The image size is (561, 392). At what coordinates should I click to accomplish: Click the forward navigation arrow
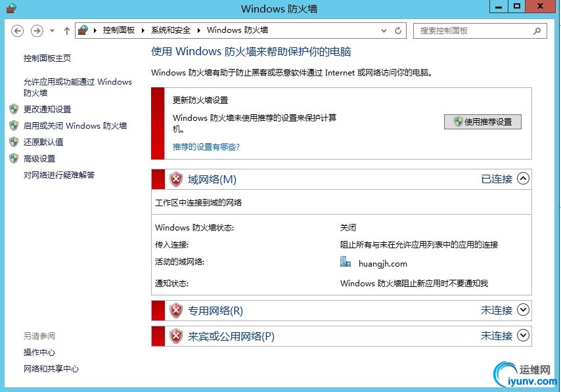tap(37, 31)
